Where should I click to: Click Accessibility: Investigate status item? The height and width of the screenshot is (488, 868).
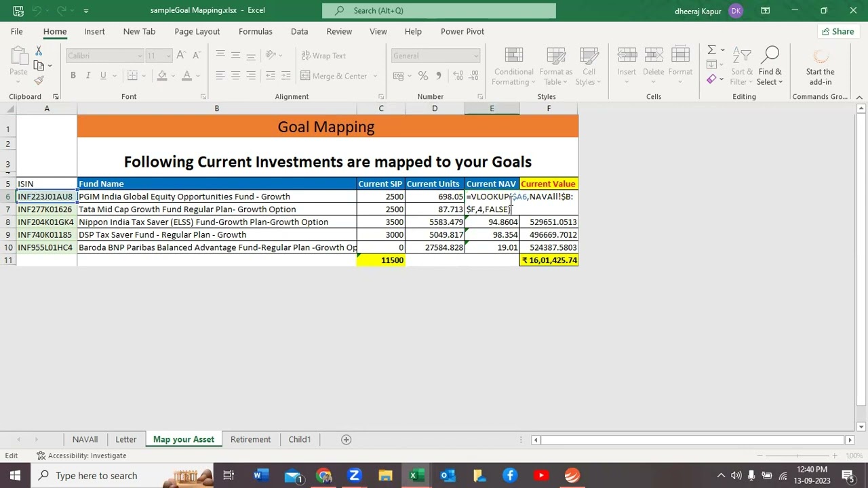pyautogui.click(x=81, y=455)
